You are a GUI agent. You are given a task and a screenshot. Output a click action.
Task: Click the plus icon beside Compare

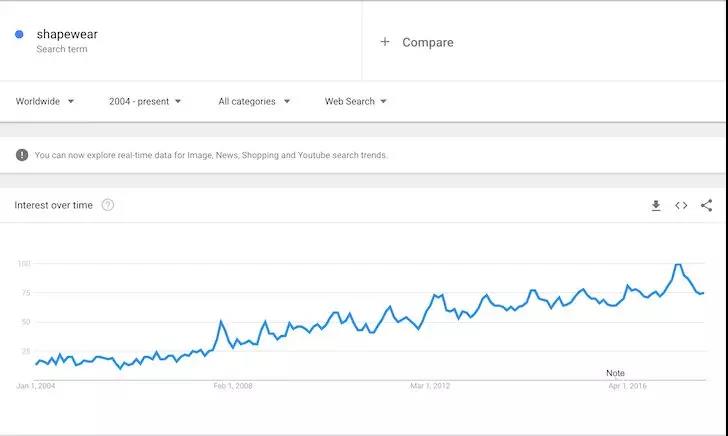(x=384, y=42)
